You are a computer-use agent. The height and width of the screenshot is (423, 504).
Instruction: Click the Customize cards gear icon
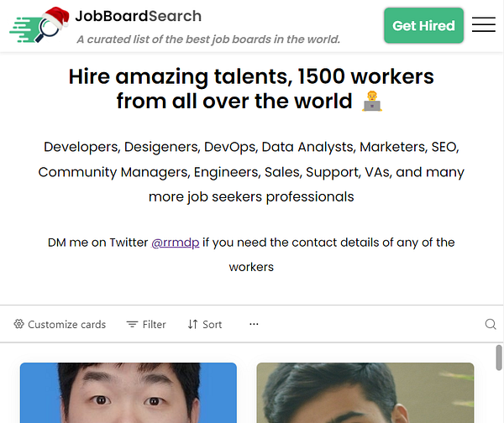pos(19,324)
